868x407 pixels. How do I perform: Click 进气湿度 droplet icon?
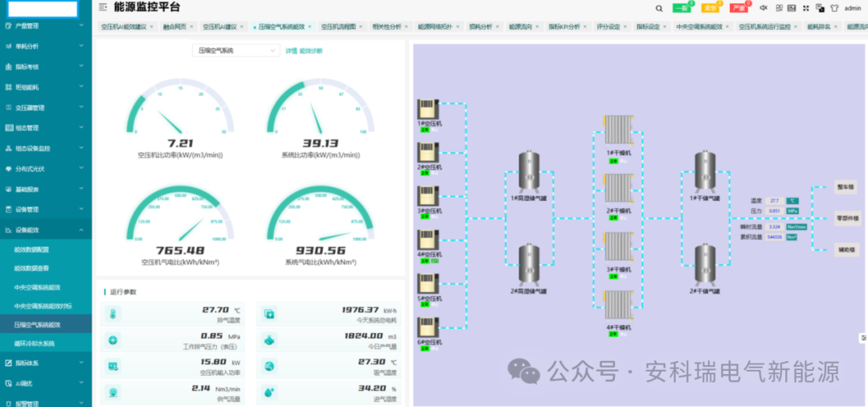pyautogui.click(x=269, y=392)
